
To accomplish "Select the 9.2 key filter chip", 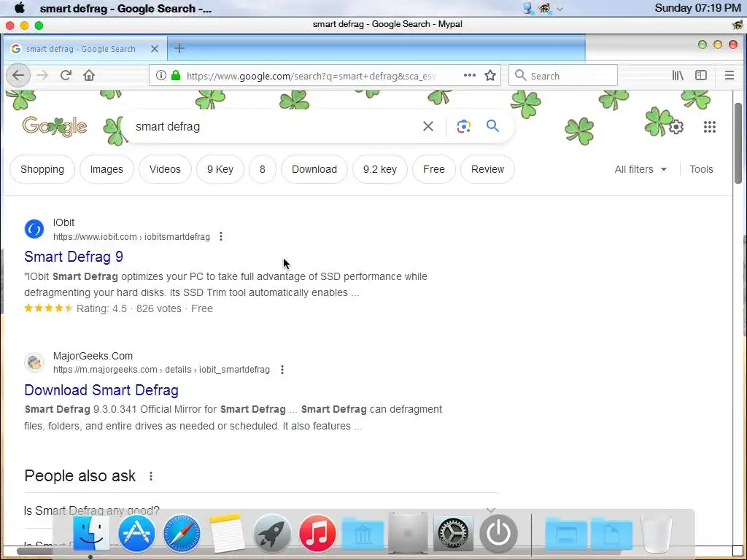I will (379, 169).
